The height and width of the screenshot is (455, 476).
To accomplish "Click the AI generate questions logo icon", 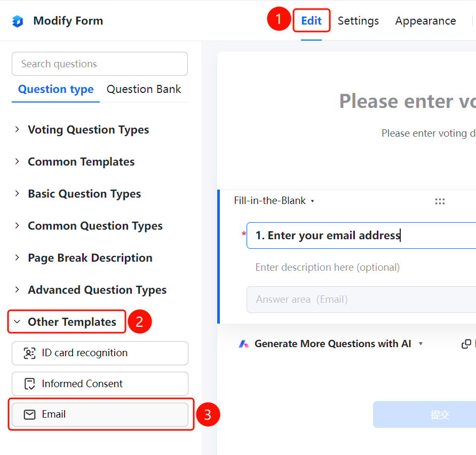I will [243, 344].
